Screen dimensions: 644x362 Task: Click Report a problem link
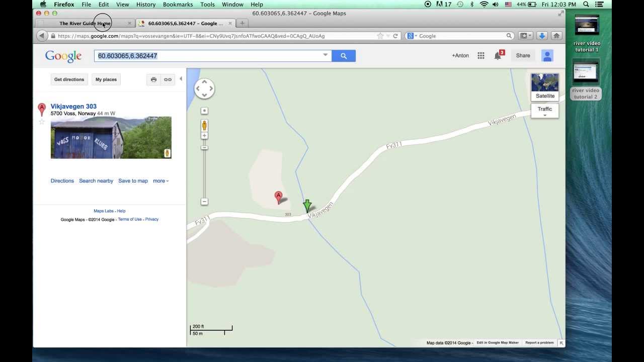tap(539, 343)
